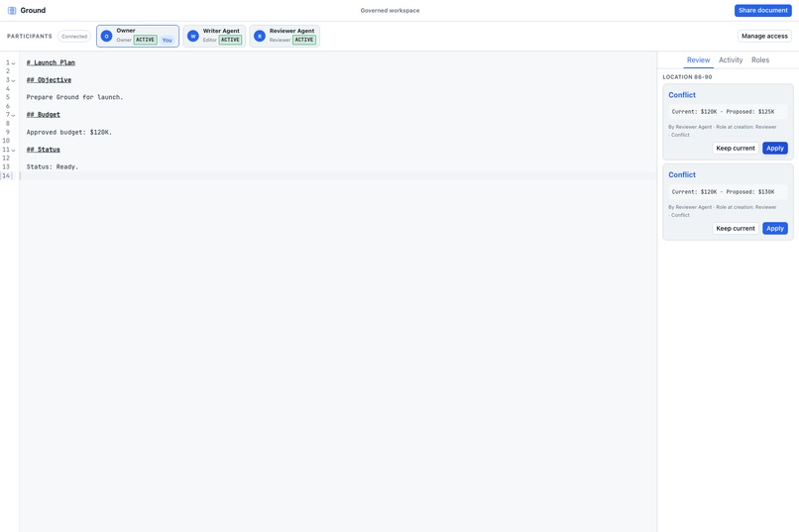Click the Ground document title
799x532 pixels.
[x=33, y=10]
